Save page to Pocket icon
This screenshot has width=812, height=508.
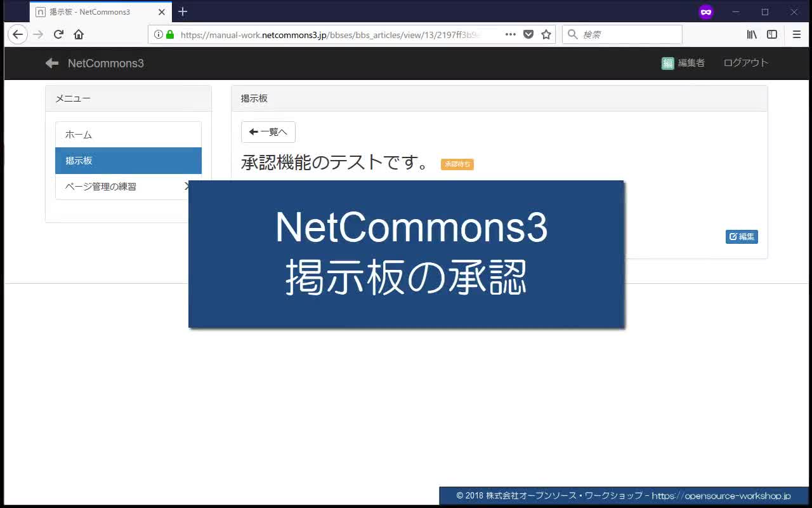pyautogui.click(x=528, y=34)
